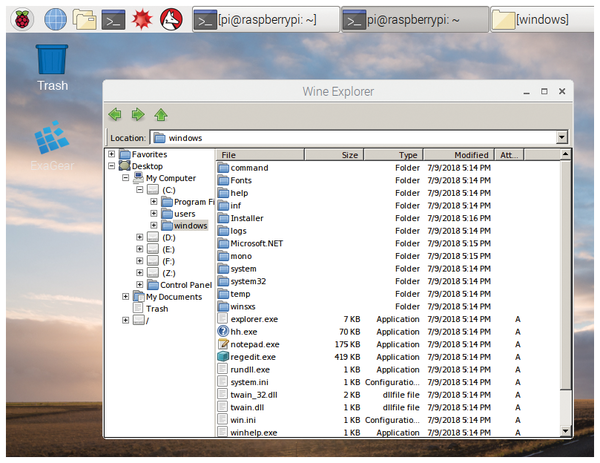The height and width of the screenshot is (463, 600).
Task: Switch to second pi@raspberrypi: ~ taskbar window
Action: pyautogui.click(x=414, y=20)
